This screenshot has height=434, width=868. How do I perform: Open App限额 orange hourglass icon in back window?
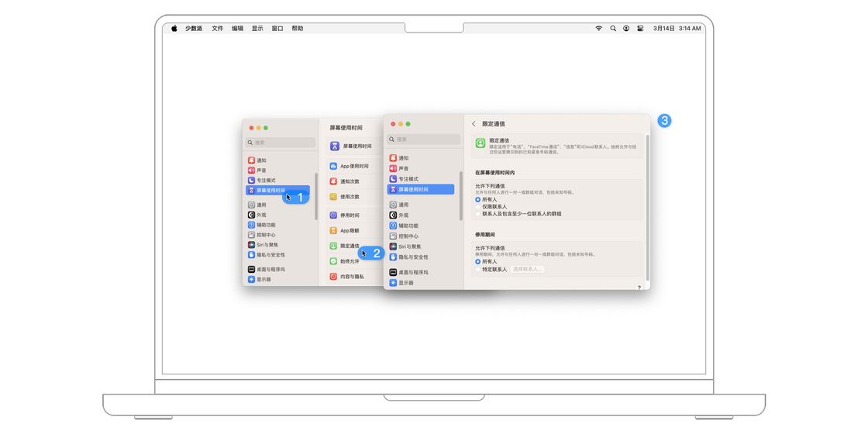click(333, 230)
